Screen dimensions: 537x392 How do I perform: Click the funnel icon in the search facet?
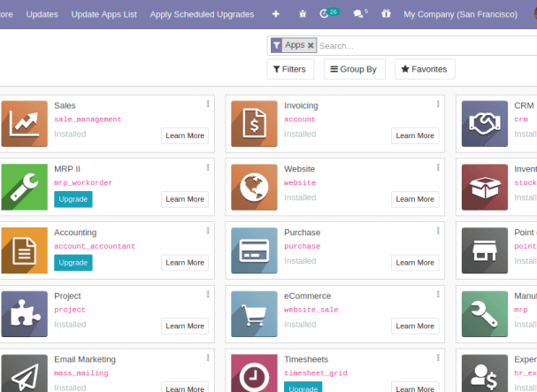pyautogui.click(x=276, y=45)
